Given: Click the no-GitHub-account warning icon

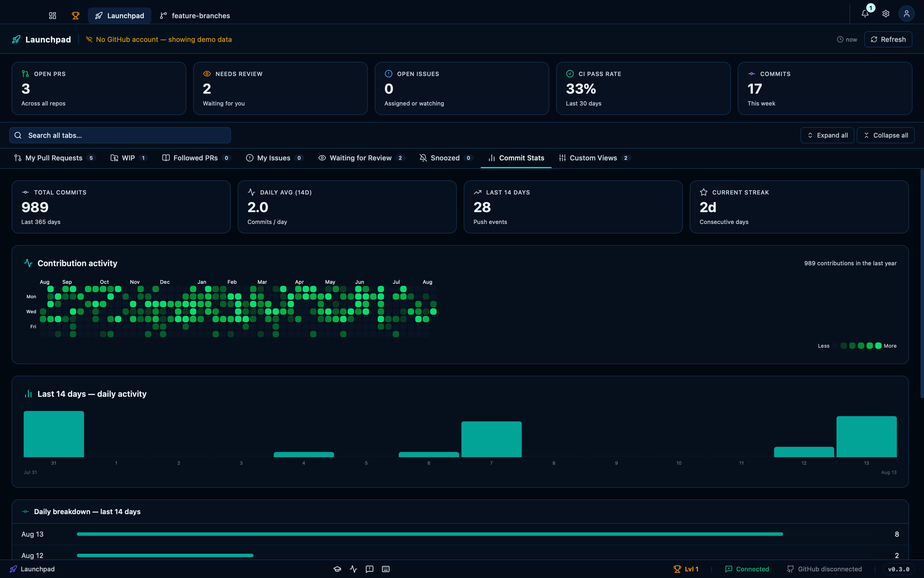Looking at the screenshot, I should (x=89, y=39).
